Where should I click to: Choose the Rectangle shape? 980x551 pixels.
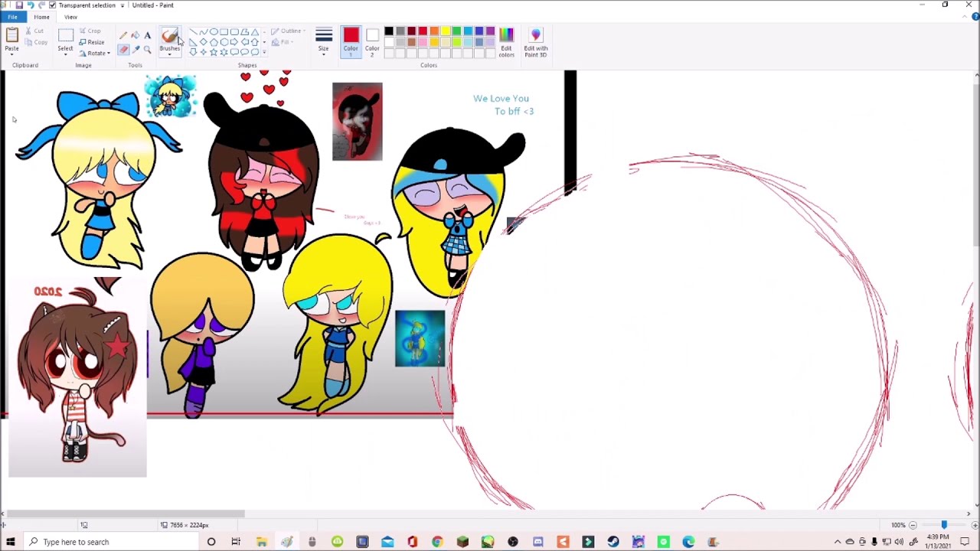[x=224, y=31]
